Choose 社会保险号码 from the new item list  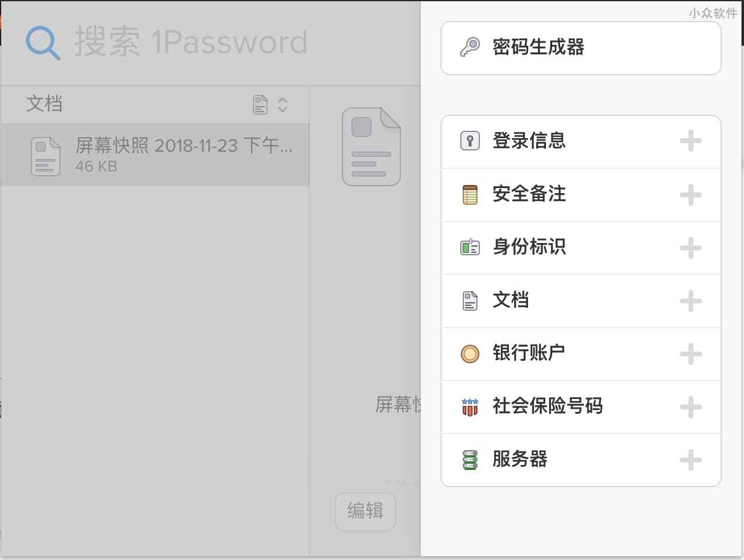[547, 406]
